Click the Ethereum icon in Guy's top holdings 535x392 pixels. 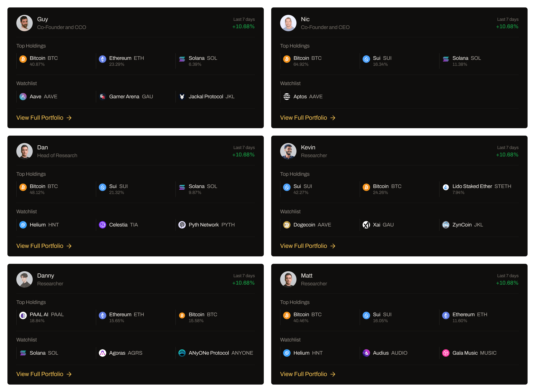tap(103, 59)
